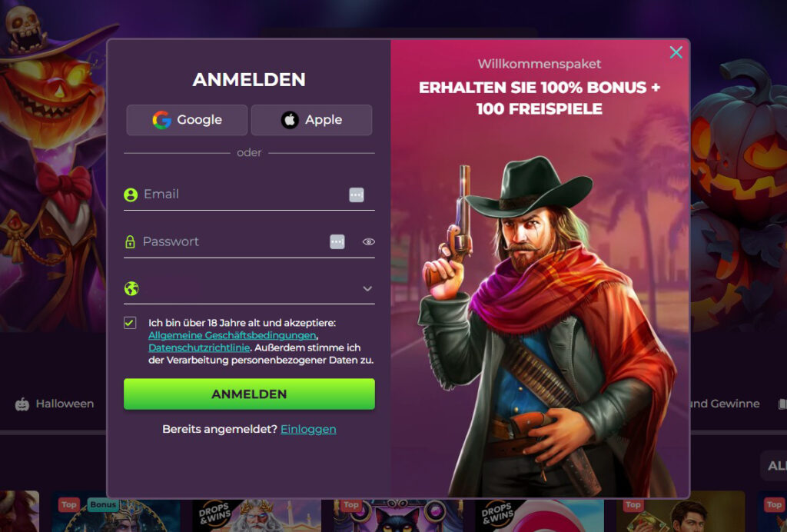Click the Apple logo icon
Screen dimensions: 787x532
290,120
